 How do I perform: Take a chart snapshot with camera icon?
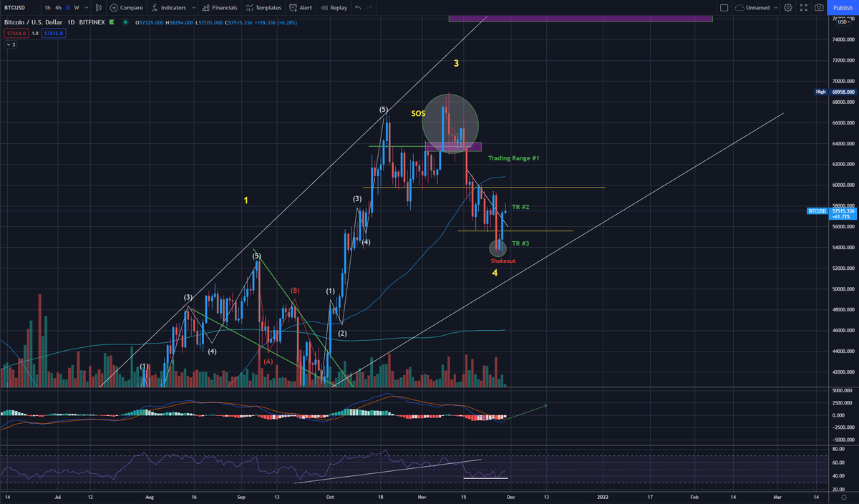point(819,7)
